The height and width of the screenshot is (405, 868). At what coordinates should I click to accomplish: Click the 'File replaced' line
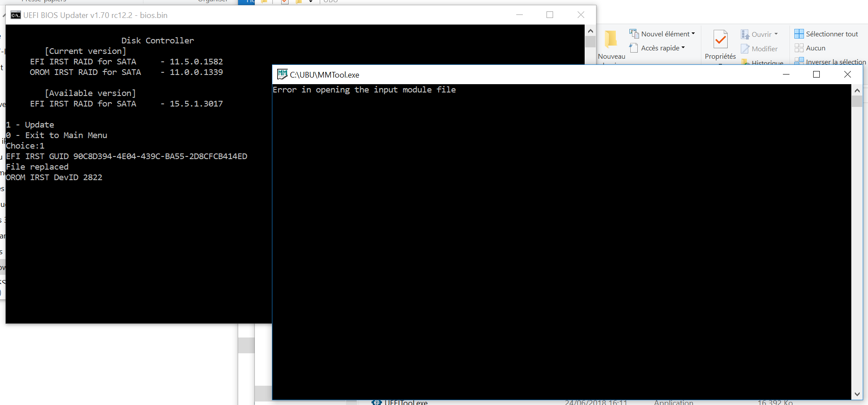pyautogui.click(x=37, y=167)
